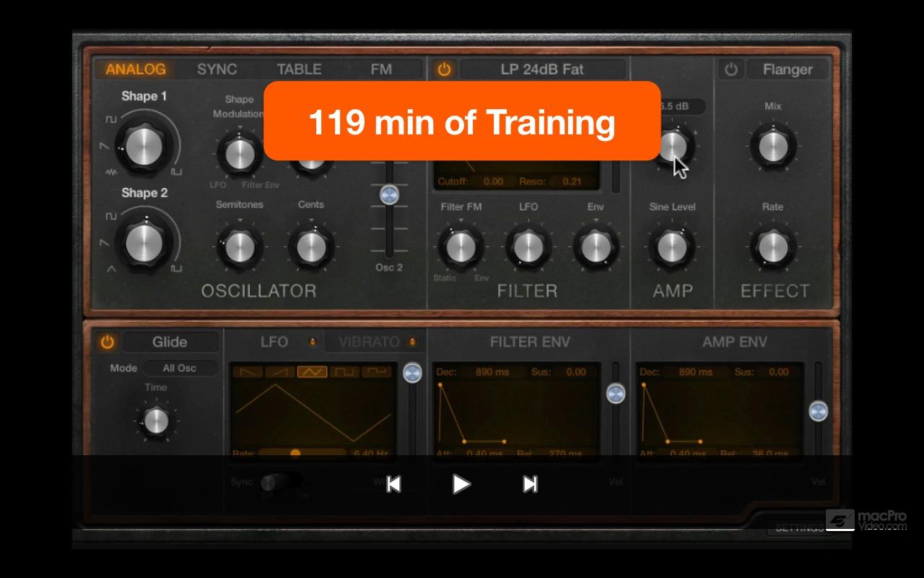Click the LFO Rate slider handle
The image size is (924, 578).
[x=295, y=454]
